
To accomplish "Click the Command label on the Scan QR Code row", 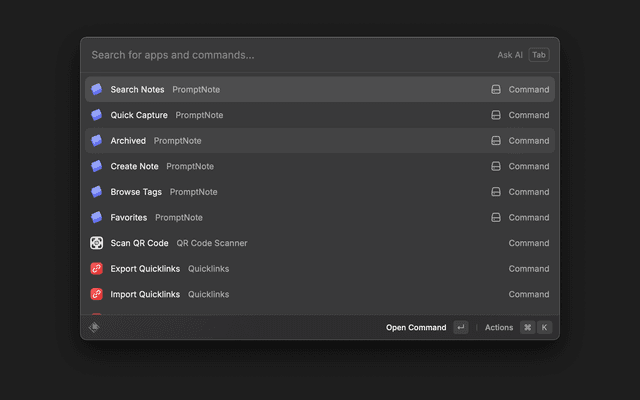I will tap(528, 243).
